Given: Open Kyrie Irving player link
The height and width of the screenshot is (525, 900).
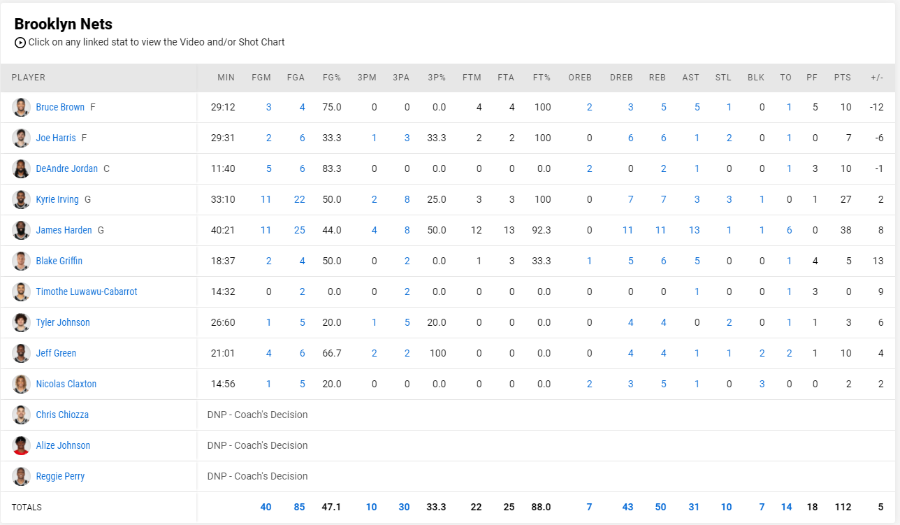Looking at the screenshot, I should coord(57,200).
